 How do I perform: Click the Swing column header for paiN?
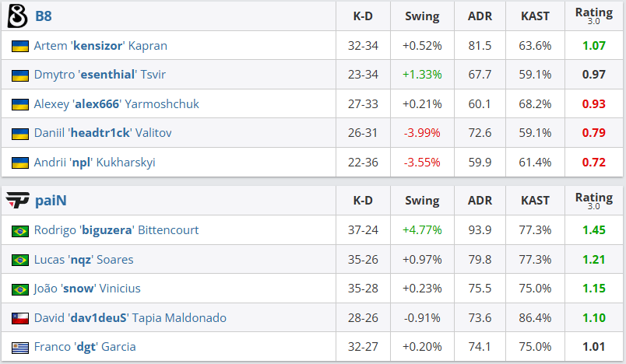point(422,201)
